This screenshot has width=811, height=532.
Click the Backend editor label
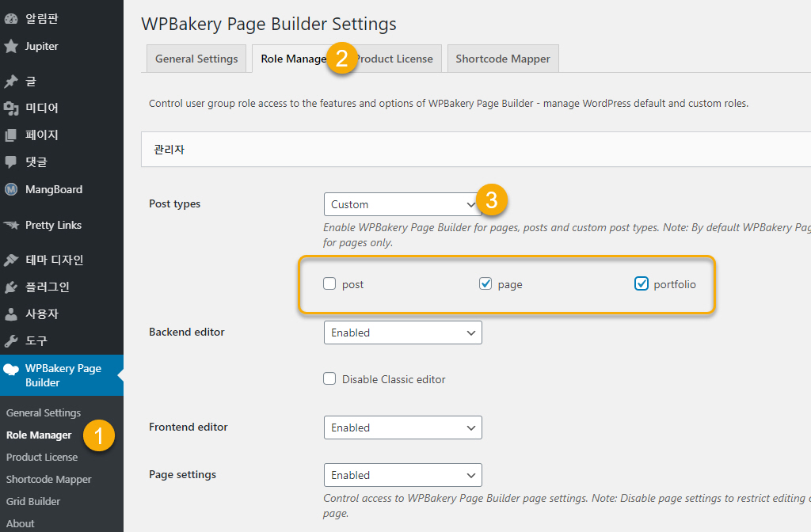coord(187,332)
